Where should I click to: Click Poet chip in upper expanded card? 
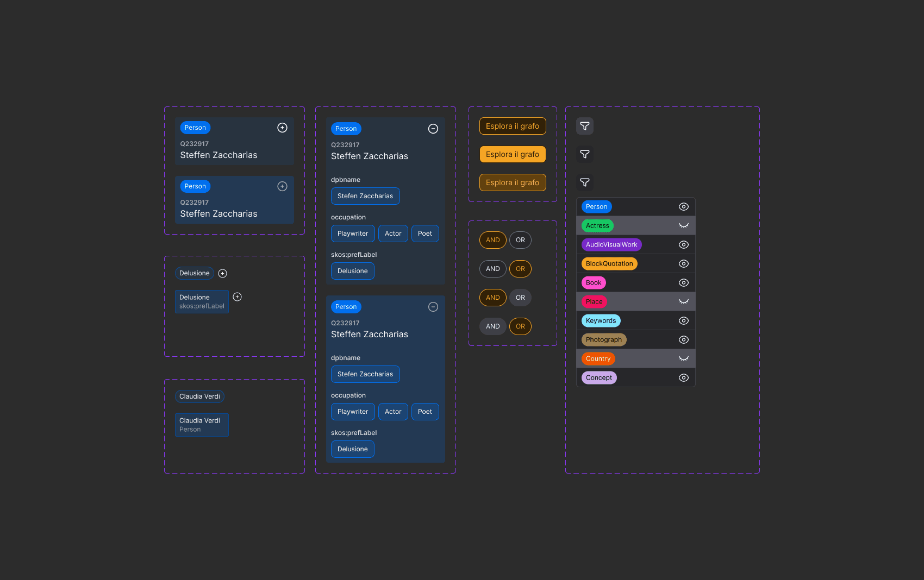click(x=425, y=234)
